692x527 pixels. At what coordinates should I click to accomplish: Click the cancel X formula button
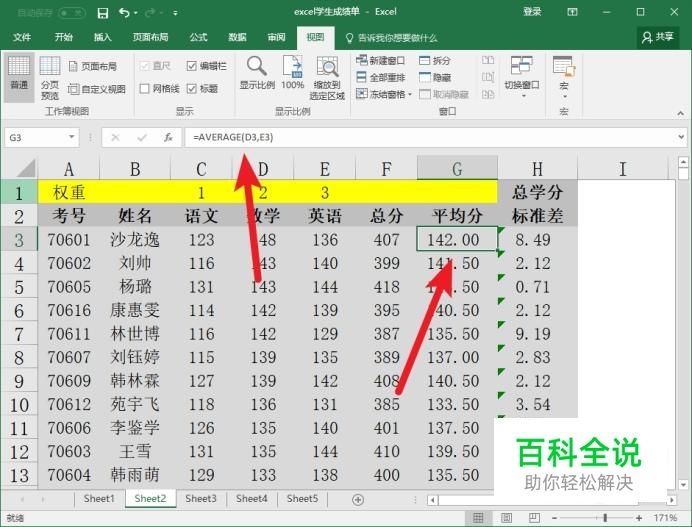(116, 138)
